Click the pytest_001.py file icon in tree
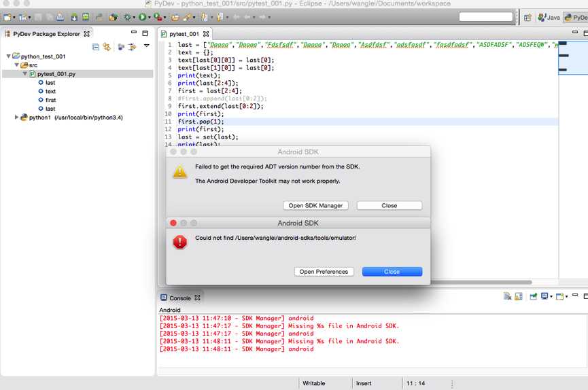 click(x=33, y=74)
